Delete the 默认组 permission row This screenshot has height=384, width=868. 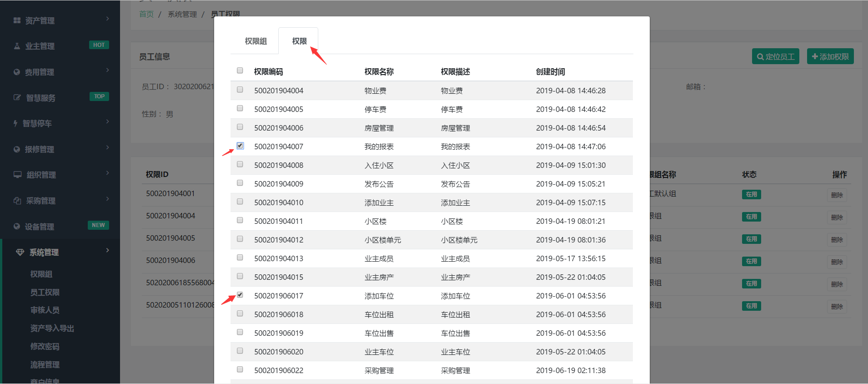[x=837, y=195]
